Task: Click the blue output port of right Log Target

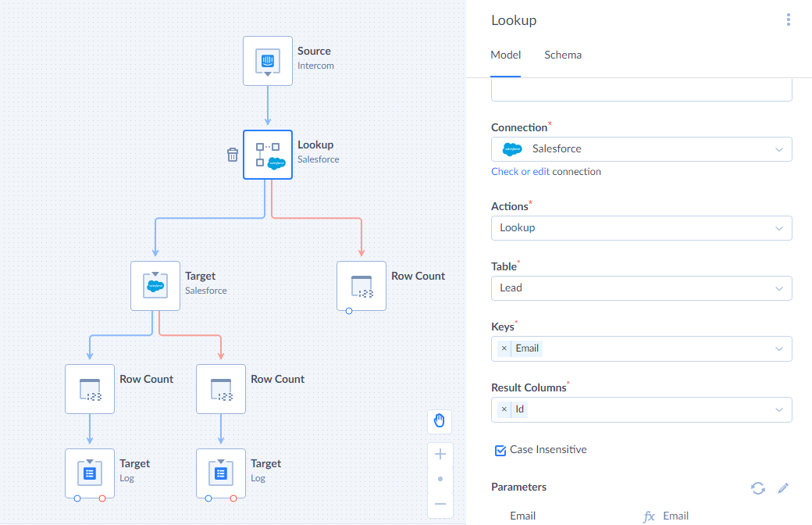Action: pyautogui.click(x=208, y=498)
